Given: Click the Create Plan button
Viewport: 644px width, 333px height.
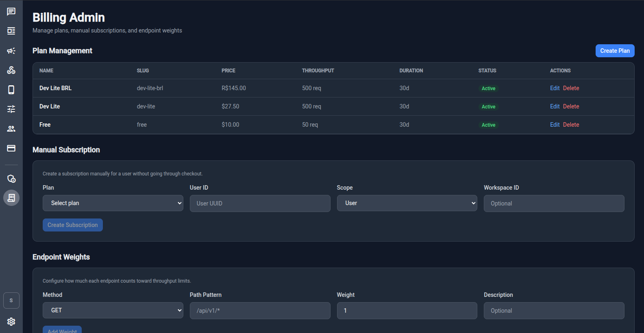Looking at the screenshot, I should pos(615,51).
